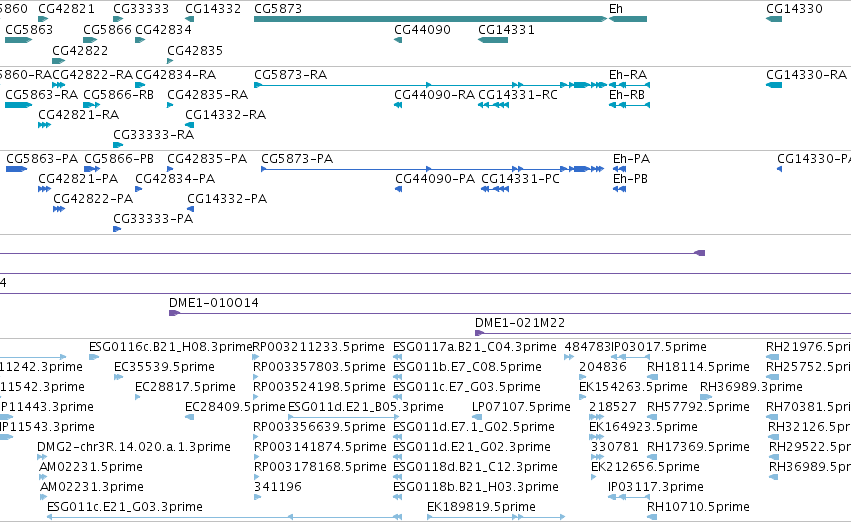851x522 pixels.
Task: Select EST ESG0116c.B21_H08.3prime
Action: pos(94,357)
